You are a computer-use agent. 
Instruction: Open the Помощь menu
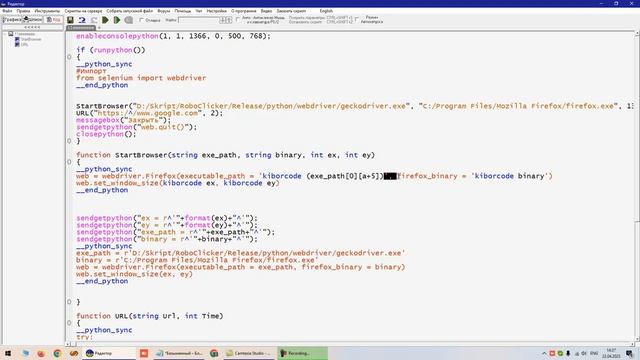[183, 11]
